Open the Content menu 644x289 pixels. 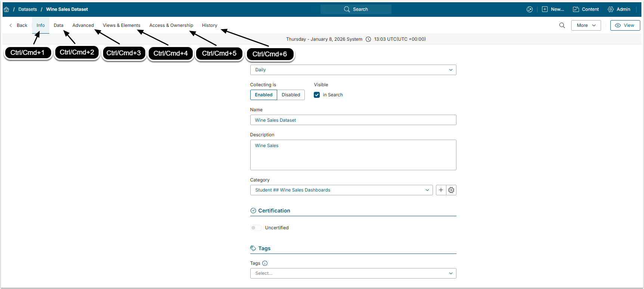(x=586, y=9)
